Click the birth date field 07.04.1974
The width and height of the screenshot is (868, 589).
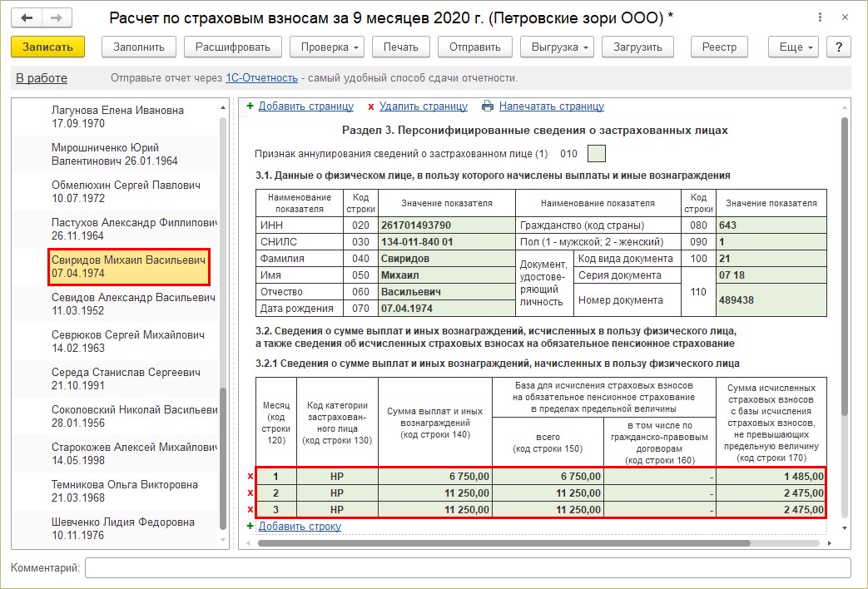(x=447, y=309)
